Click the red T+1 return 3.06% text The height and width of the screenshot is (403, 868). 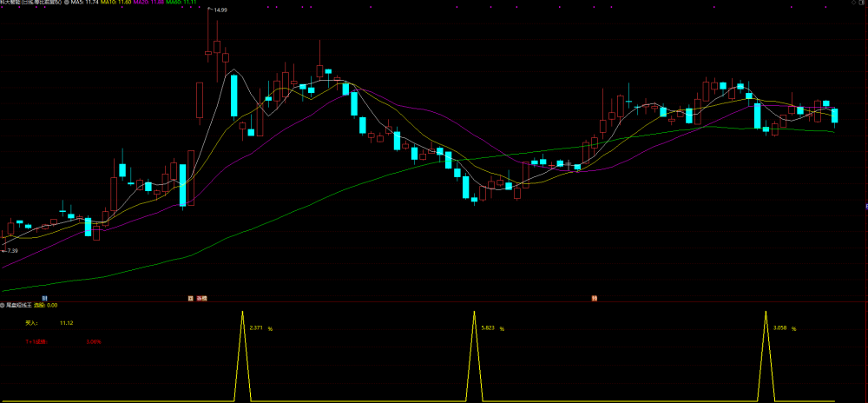click(x=94, y=341)
